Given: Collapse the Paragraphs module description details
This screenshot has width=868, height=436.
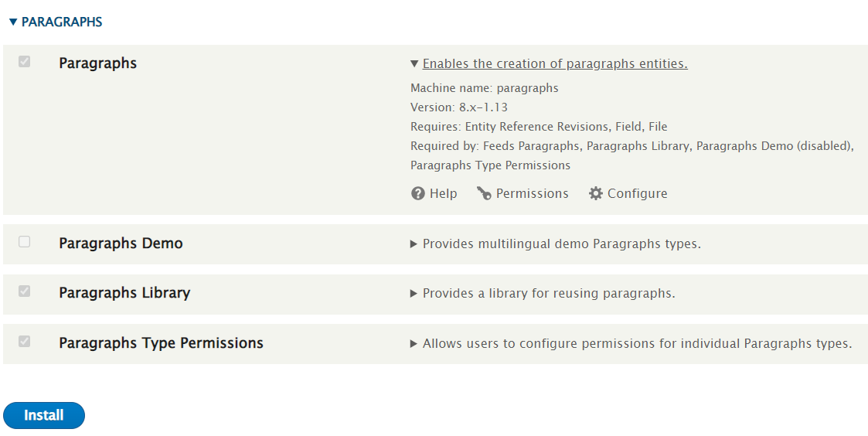Looking at the screenshot, I should (554, 64).
